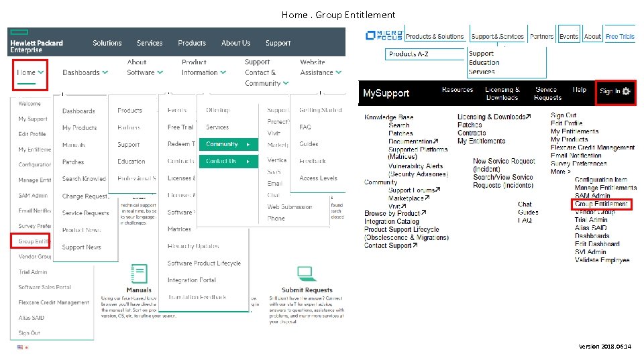Click the Submit Requests laptop icon

point(307,274)
